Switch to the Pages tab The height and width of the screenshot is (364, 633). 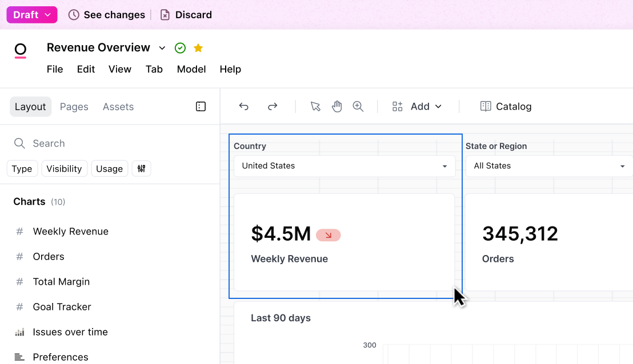[x=74, y=106]
